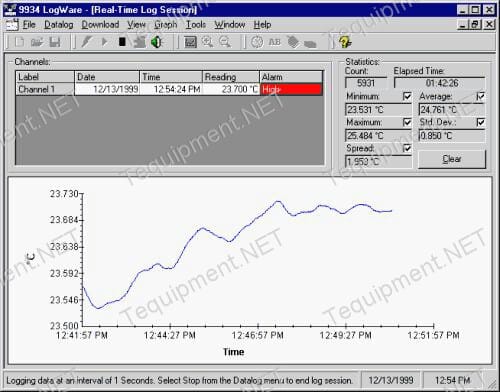Click the gray download icon beside Stop

(x=140, y=42)
